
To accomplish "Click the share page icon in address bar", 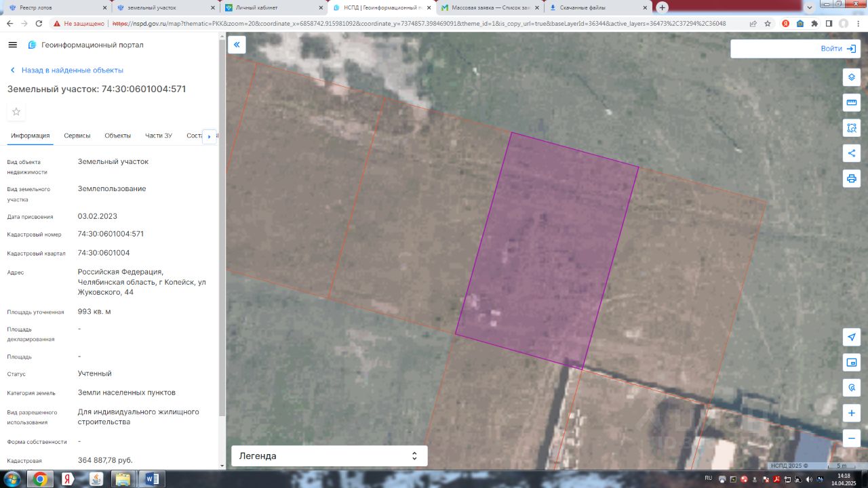I will (753, 23).
